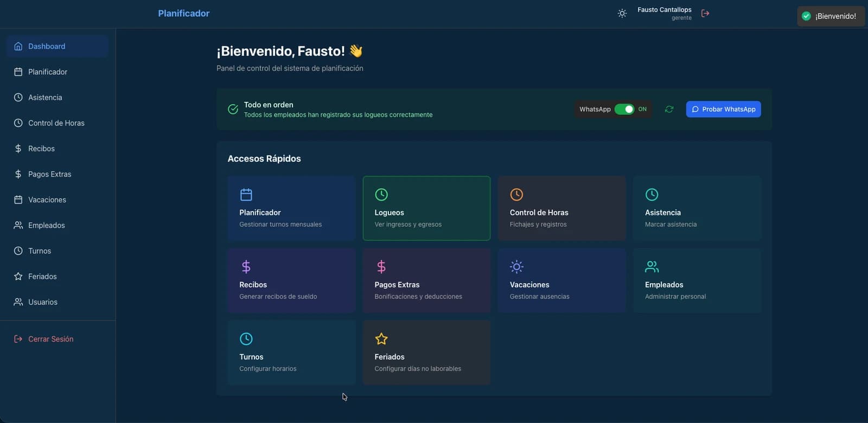The width and height of the screenshot is (868, 423).
Task: Select Usuarios in the sidebar
Action: (58, 302)
